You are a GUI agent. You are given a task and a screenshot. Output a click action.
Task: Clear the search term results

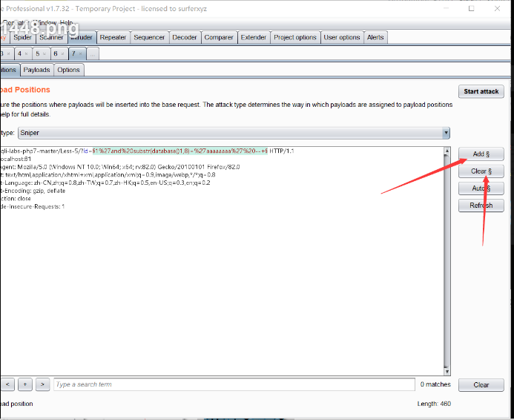(481, 385)
